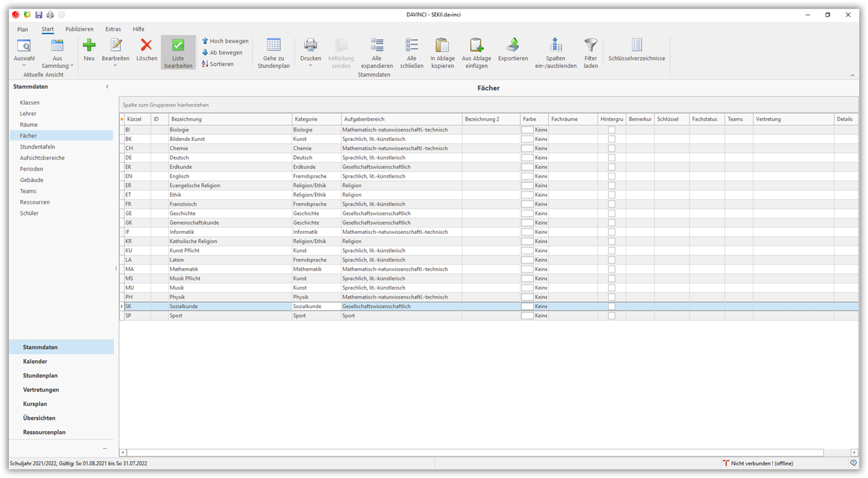Click the green plus Neu icon
The image size is (868, 478).
click(89, 46)
